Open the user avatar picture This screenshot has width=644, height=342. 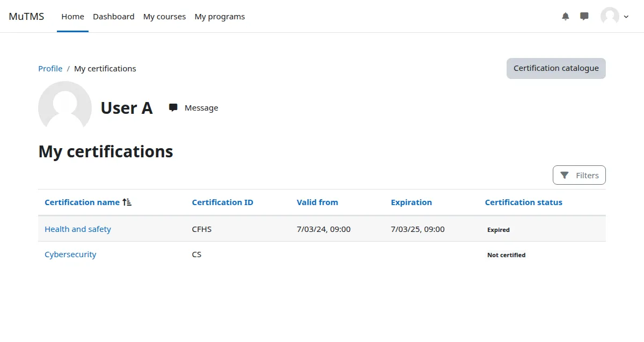609,16
